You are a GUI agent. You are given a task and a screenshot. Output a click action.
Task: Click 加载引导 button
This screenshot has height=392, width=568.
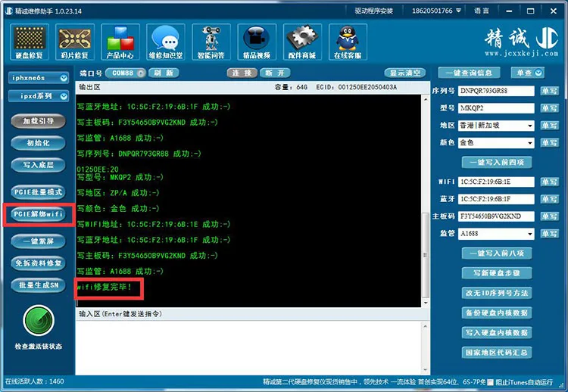tap(39, 121)
